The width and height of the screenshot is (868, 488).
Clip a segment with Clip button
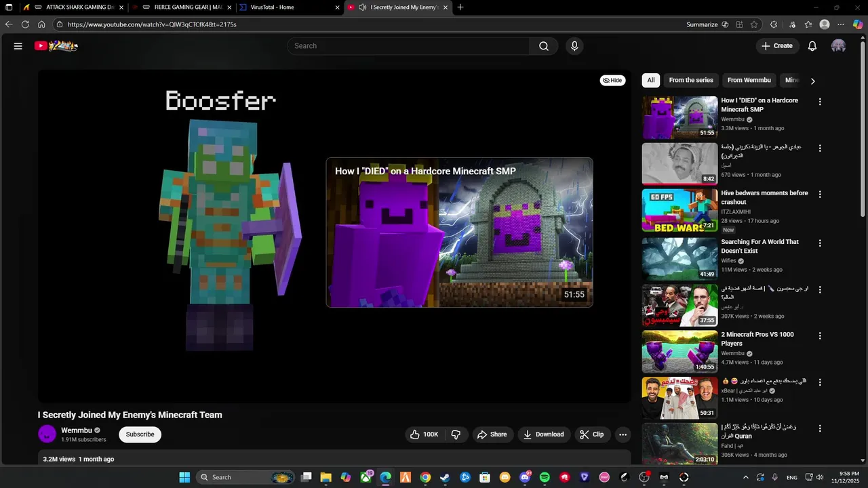coord(591,434)
